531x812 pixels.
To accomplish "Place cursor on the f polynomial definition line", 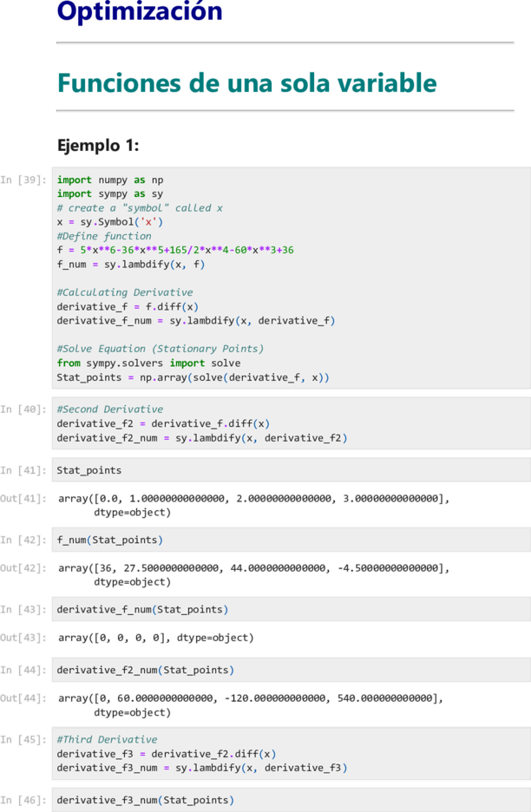I will point(175,250).
